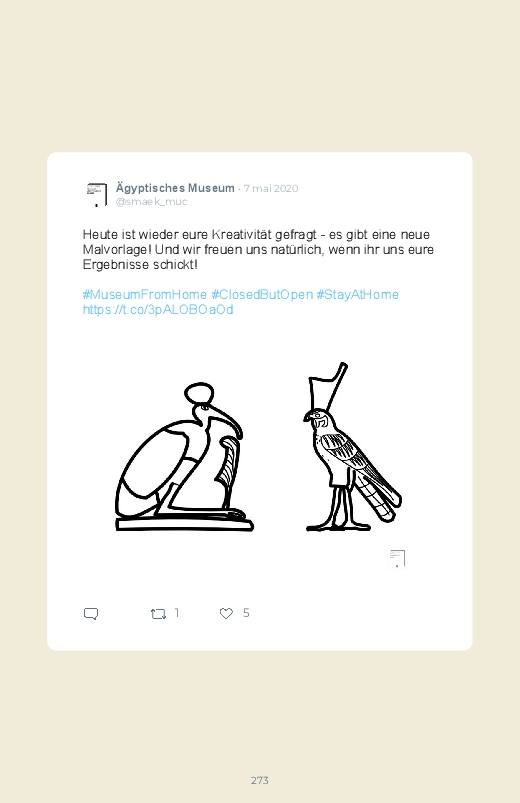Click the falcon's double crown
520x803 pixels.
coord(328,385)
